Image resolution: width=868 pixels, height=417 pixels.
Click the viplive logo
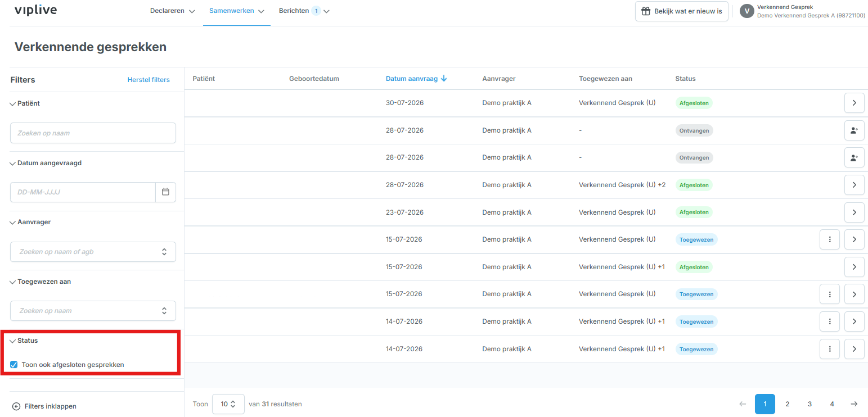tap(35, 10)
